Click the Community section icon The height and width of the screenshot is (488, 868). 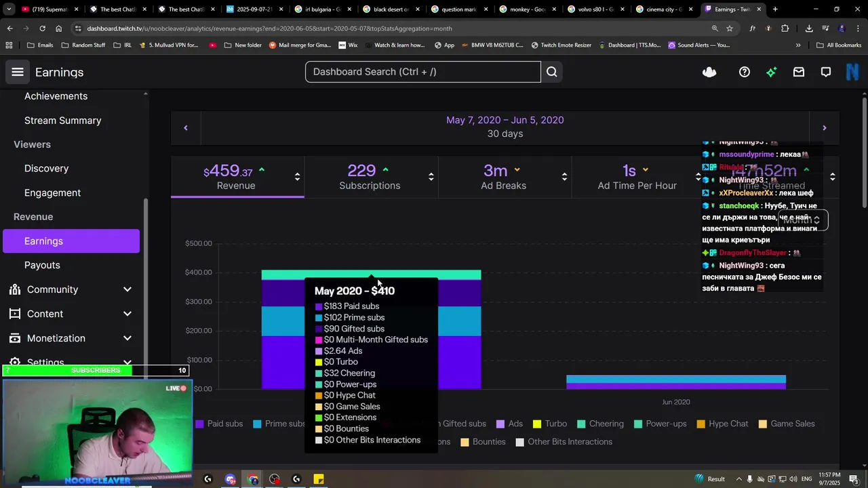pyautogui.click(x=15, y=289)
